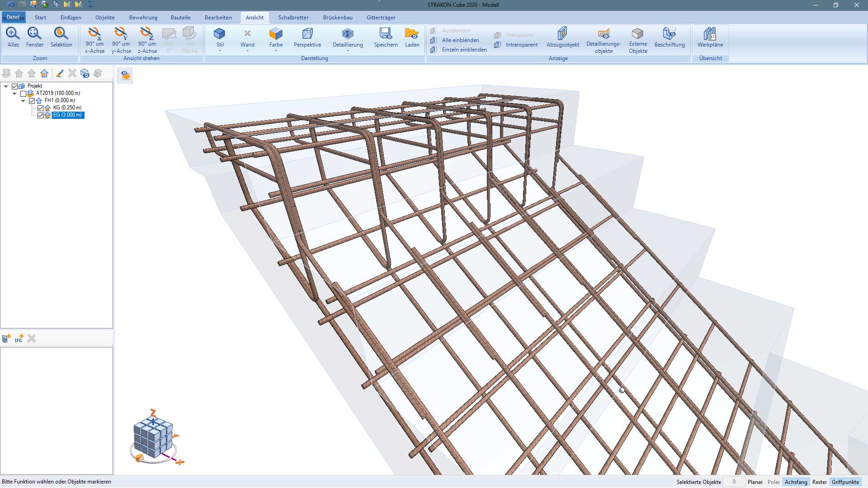
Task: Open the Bearbeiten tab
Action: tap(218, 18)
